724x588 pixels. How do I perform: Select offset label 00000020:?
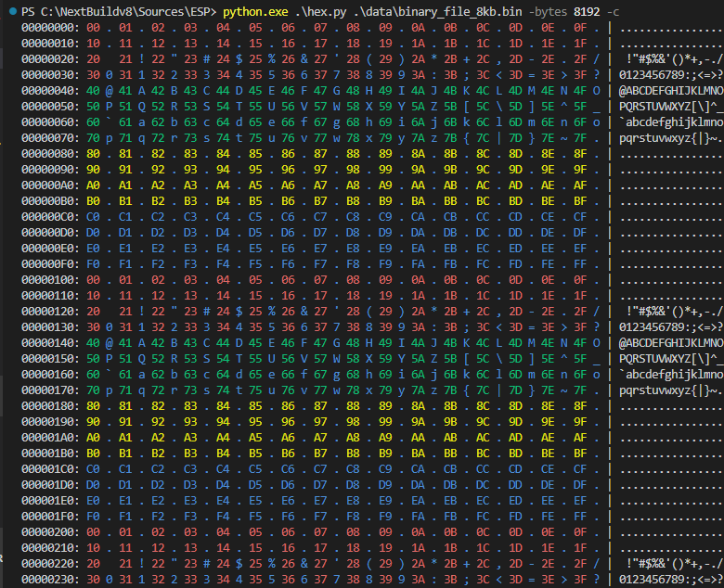[50, 59]
